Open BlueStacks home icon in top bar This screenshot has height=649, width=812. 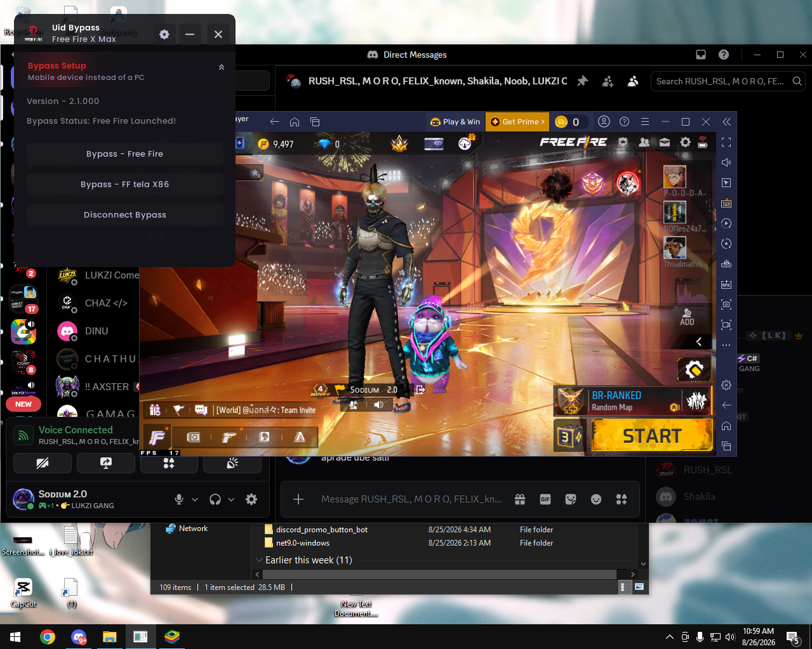tap(295, 122)
